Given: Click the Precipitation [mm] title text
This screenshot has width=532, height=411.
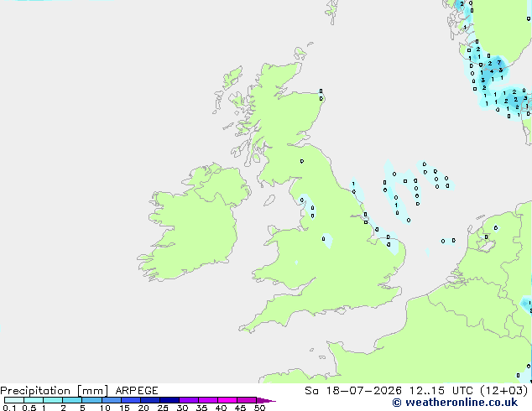Looking at the screenshot, I should coord(55,391).
